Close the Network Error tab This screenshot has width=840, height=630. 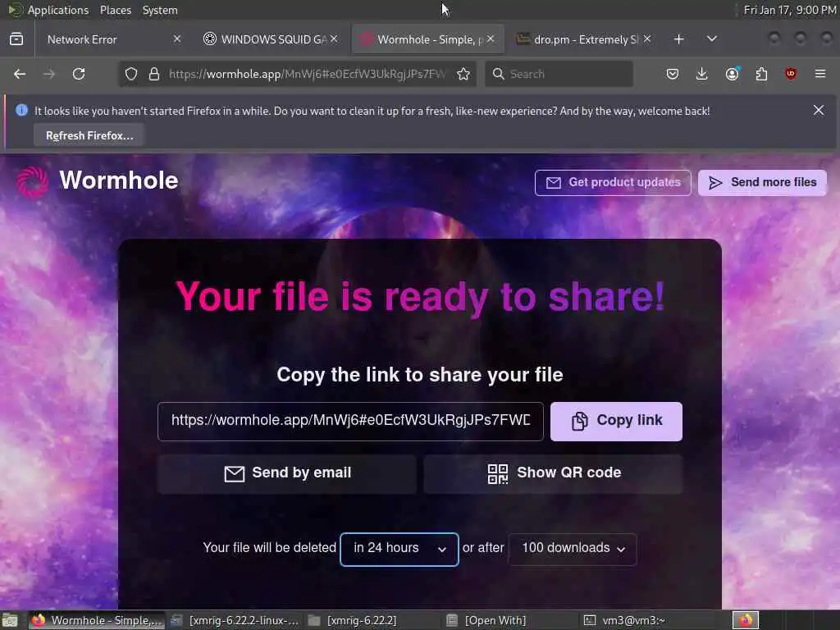pyautogui.click(x=177, y=39)
